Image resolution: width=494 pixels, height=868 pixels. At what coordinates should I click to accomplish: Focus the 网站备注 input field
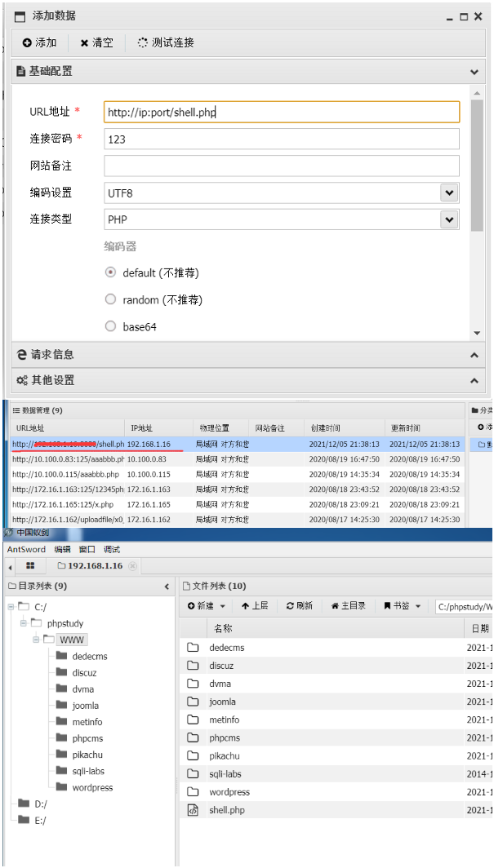282,166
